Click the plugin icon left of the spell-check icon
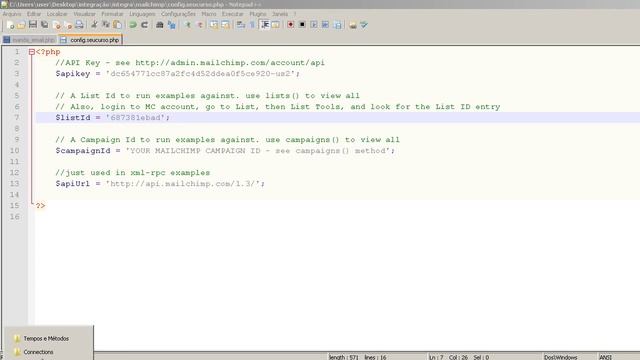640x360 pixels. click(x=352, y=25)
